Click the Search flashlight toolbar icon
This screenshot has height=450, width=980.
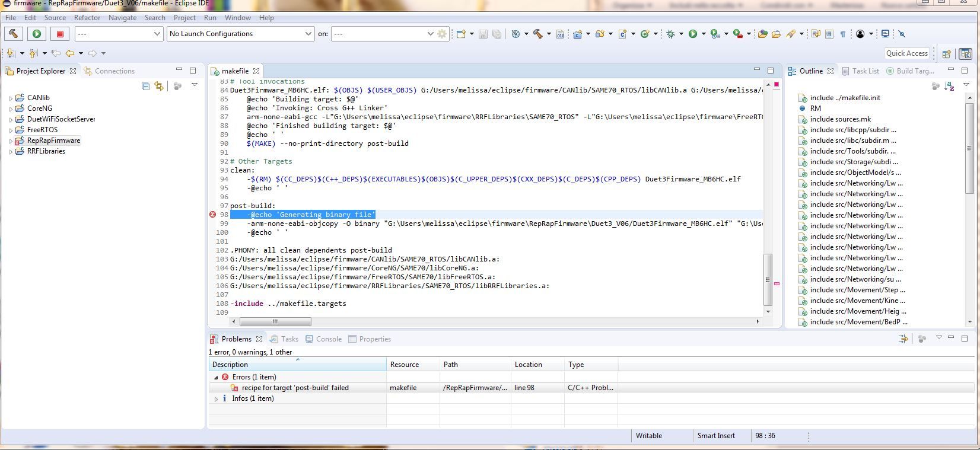coord(791,34)
